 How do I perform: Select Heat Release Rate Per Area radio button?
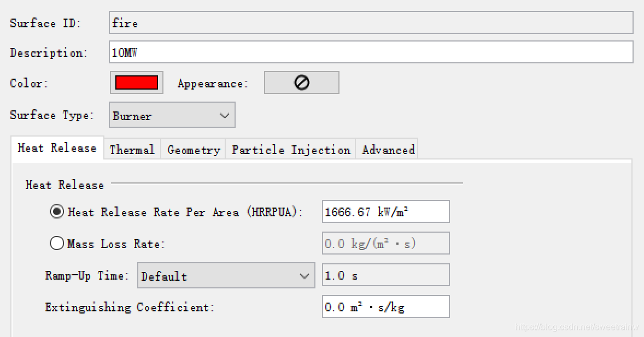pyautogui.click(x=57, y=212)
